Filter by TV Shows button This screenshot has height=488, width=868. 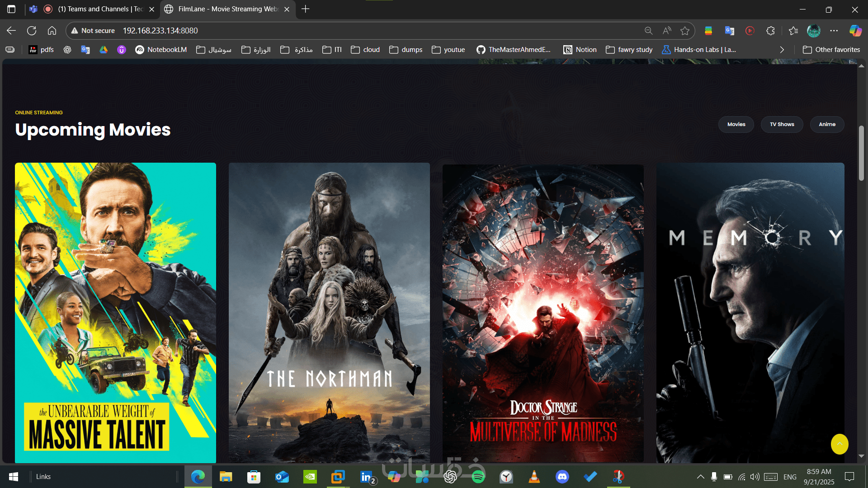(x=782, y=124)
